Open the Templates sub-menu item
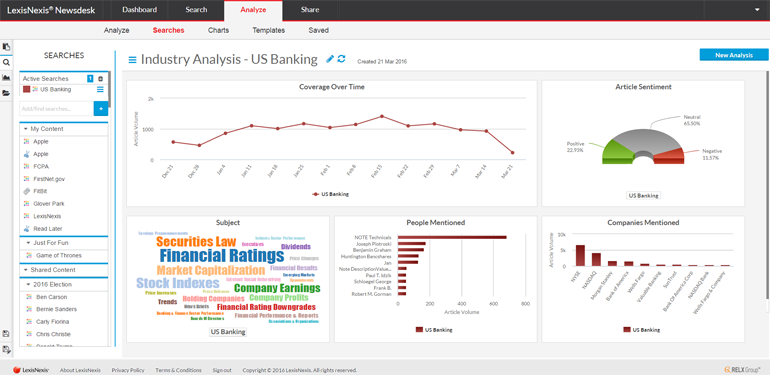The height and width of the screenshot is (375, 770). tap(269, 30)
